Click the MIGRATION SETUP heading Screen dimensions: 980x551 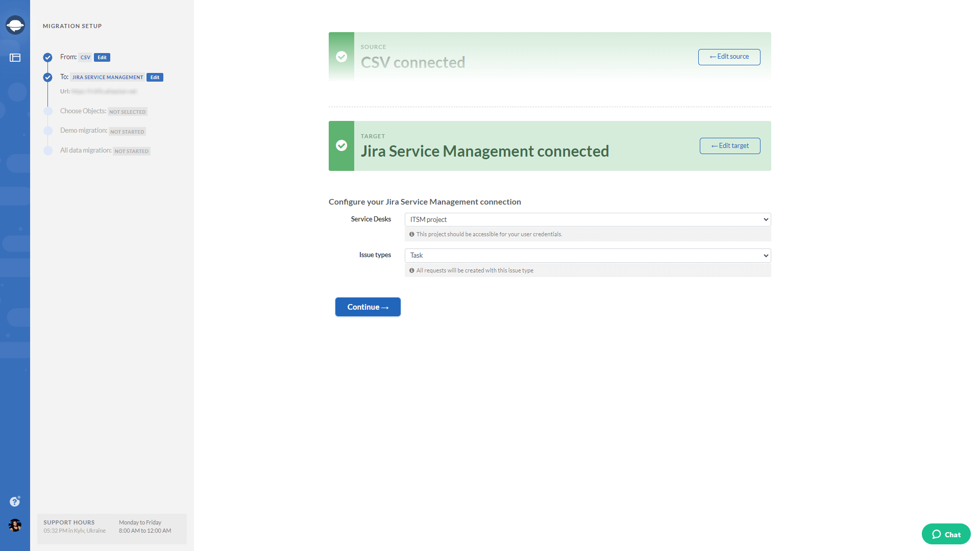(x=72, y=26)
